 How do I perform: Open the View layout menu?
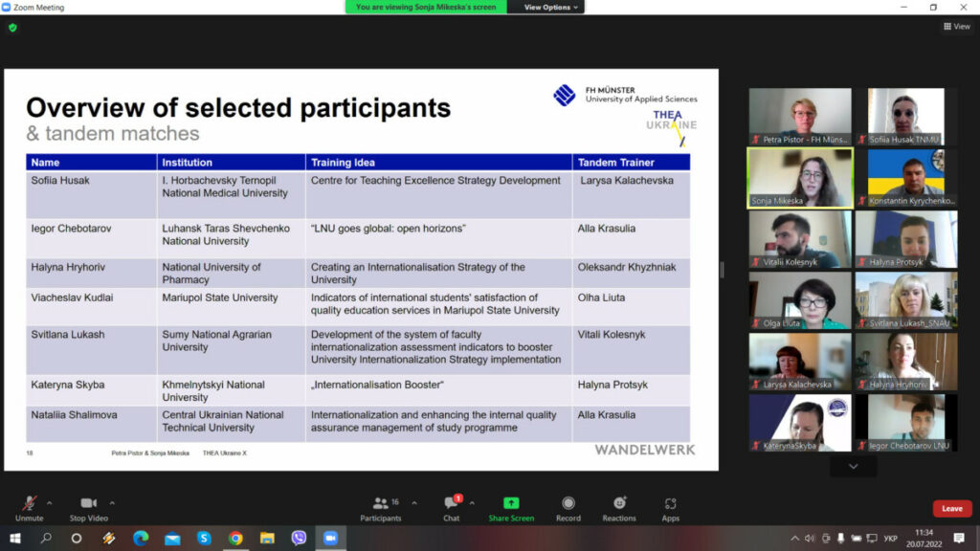tap(956, 27)
